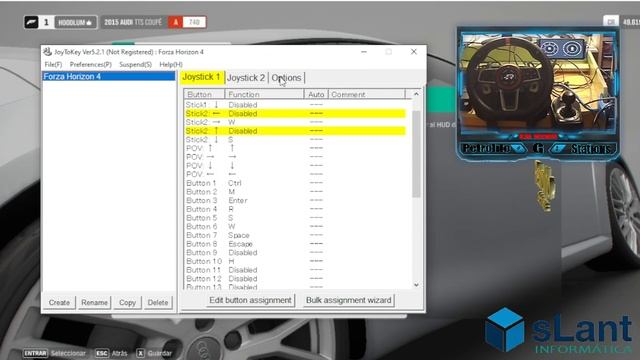Image resolution: width=640 pixels, height=360 pixels.
Task: Select the Button 12 Disabled row
Action: [295, 279]
